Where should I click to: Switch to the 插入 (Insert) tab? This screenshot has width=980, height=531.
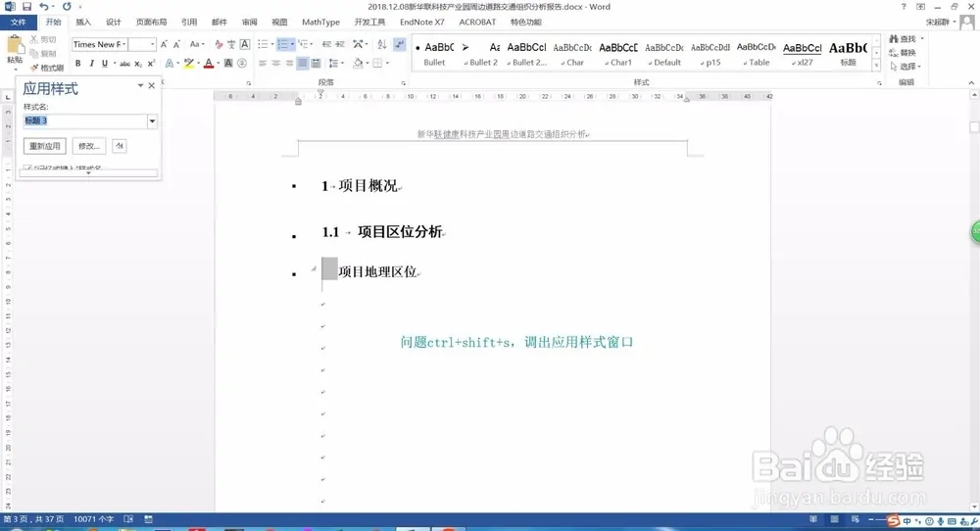coord(83,22)
